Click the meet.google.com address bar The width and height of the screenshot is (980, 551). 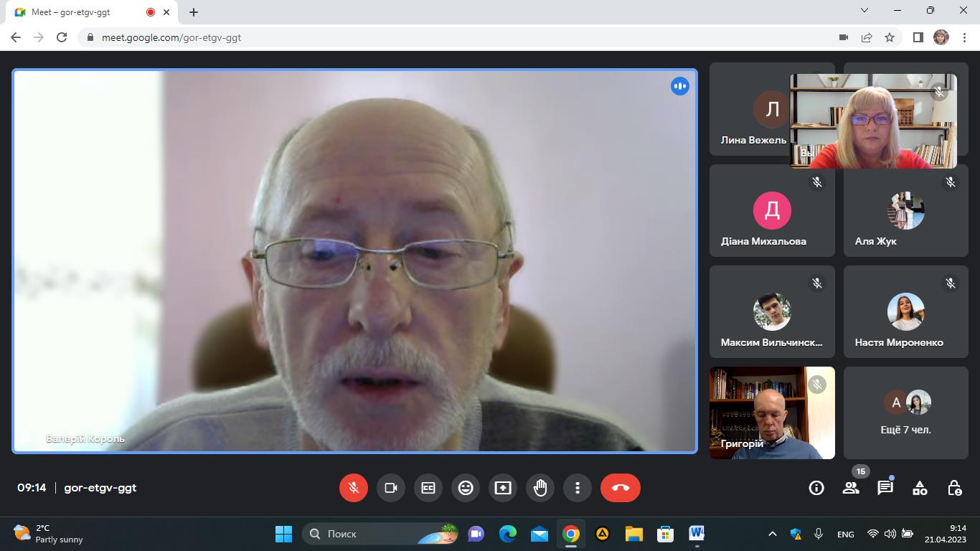[459, 37]
